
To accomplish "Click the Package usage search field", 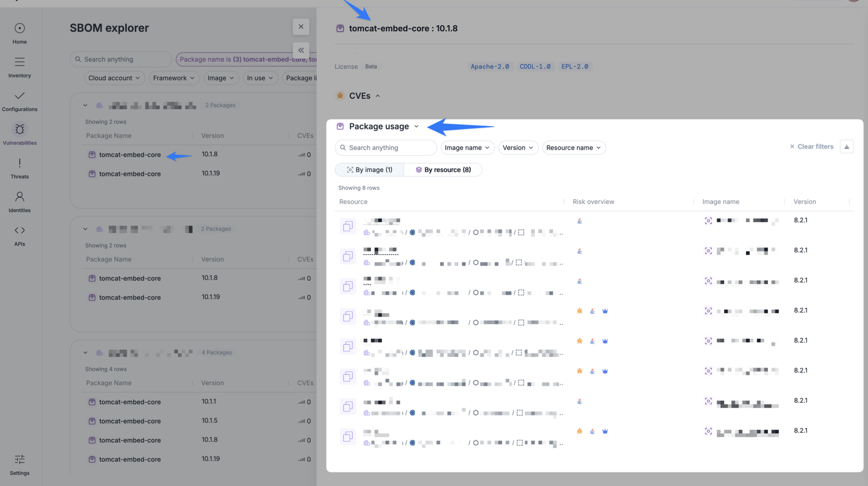I will tap(386, 148).
